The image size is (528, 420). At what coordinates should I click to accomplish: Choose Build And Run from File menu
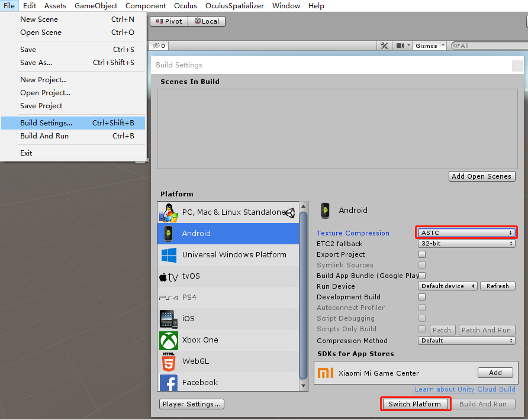click(x=73, y=136)
